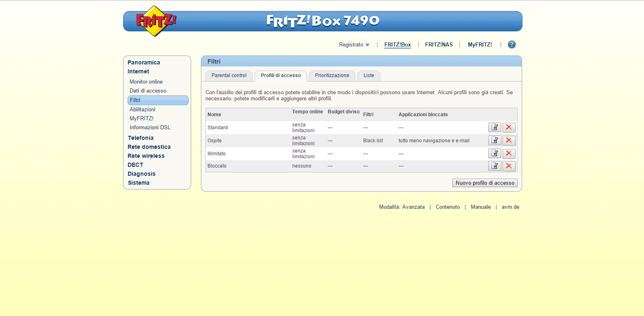
Task: Expand the Sistema section
Action: click(x=139, y=183)
